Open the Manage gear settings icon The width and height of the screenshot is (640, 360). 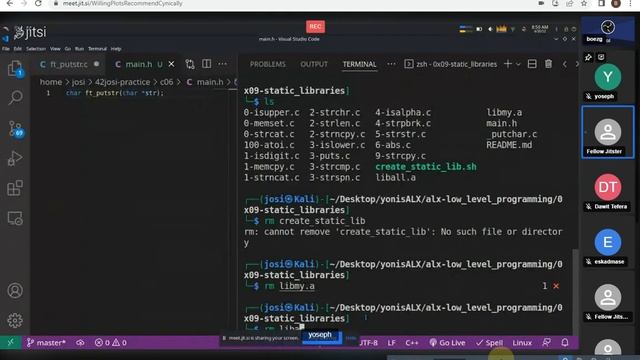15,320
